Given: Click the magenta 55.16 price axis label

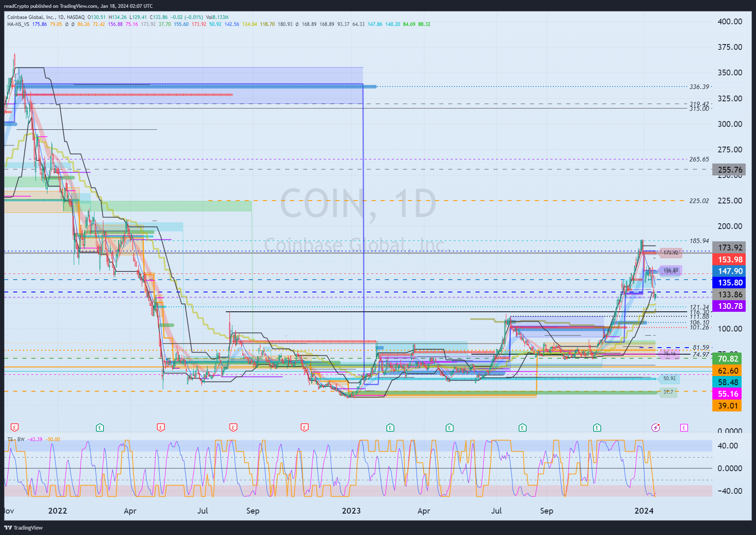Looking at the screenshot, I should 727,394.
